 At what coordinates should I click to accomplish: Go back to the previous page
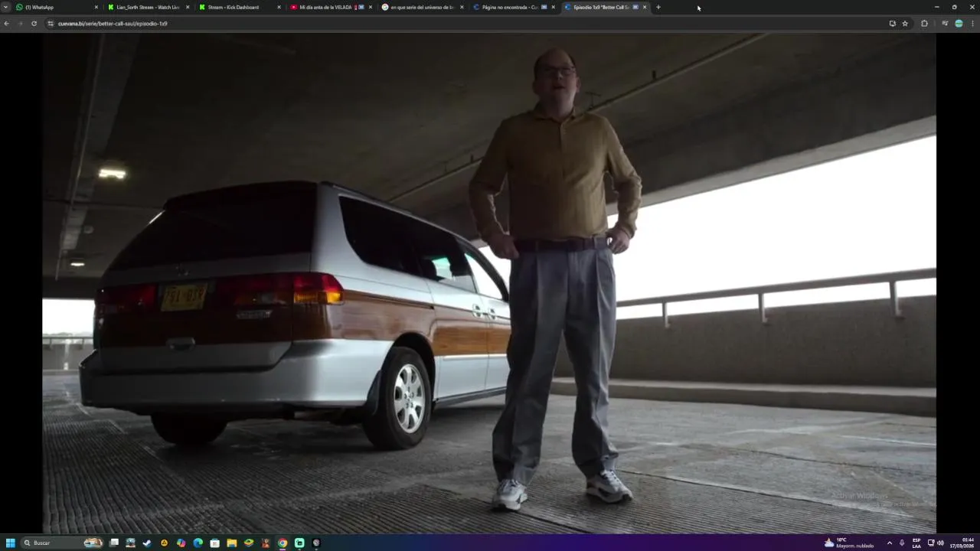point(6,24)
